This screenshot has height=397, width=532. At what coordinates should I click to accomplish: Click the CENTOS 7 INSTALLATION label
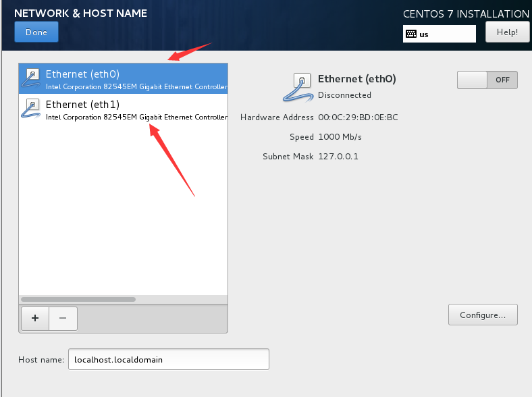(x=466, y=14)
